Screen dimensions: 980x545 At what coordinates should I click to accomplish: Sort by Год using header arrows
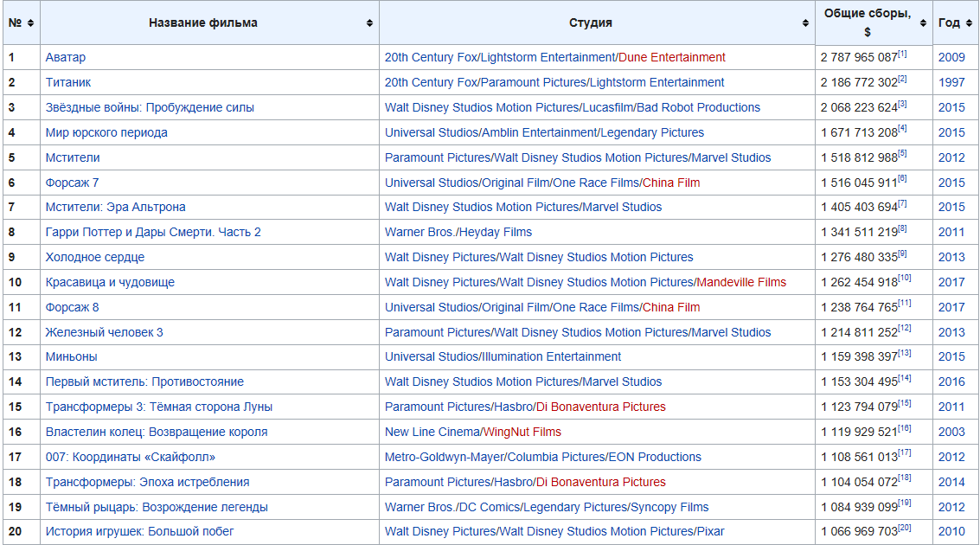coord(970,23)
